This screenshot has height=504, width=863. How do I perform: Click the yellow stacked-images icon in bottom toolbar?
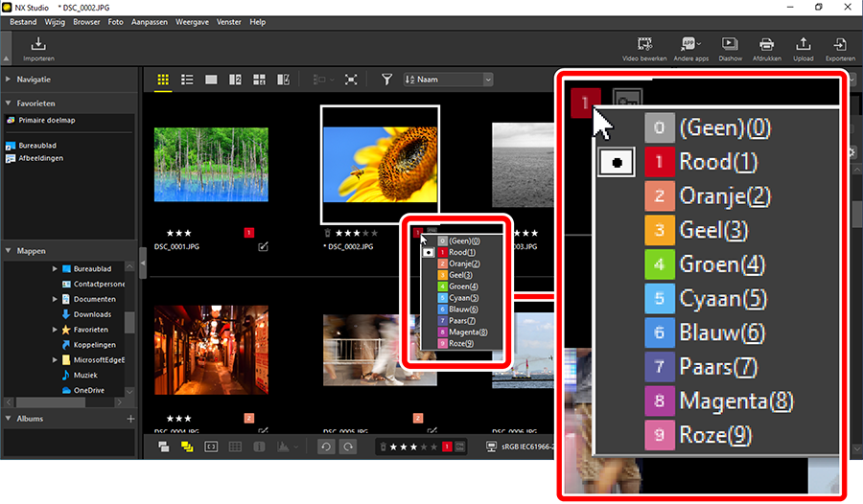(x=187, y=447)
